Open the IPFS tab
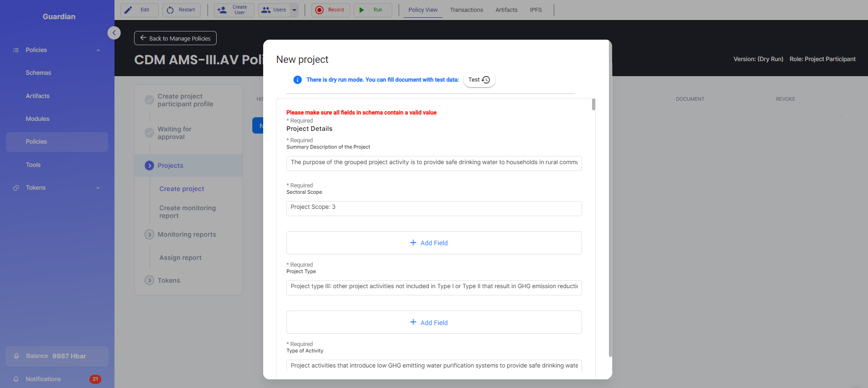This screenshot has height=388, width=868. click(535, 10)
